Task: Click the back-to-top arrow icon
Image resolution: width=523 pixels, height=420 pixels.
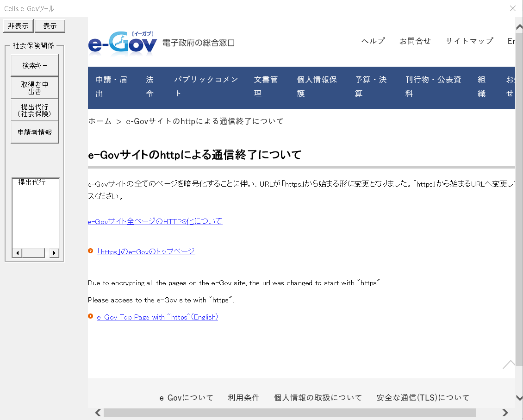Action: point(509,364)
